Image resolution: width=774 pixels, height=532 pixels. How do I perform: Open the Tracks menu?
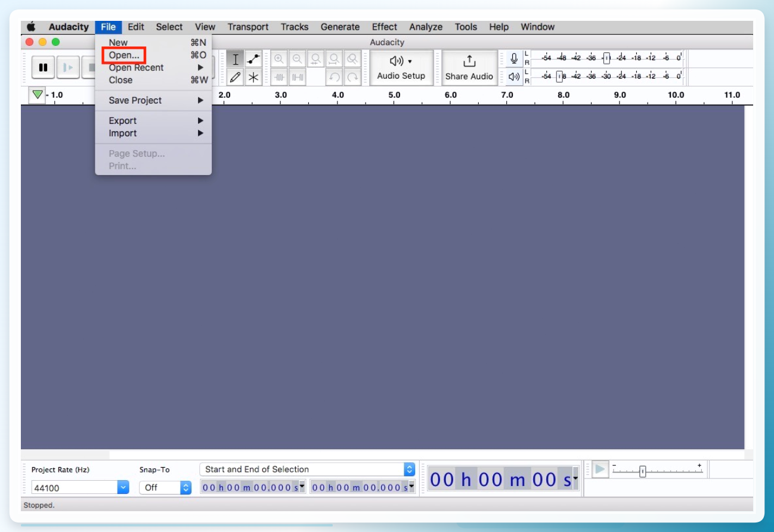(x=295, y=27)
